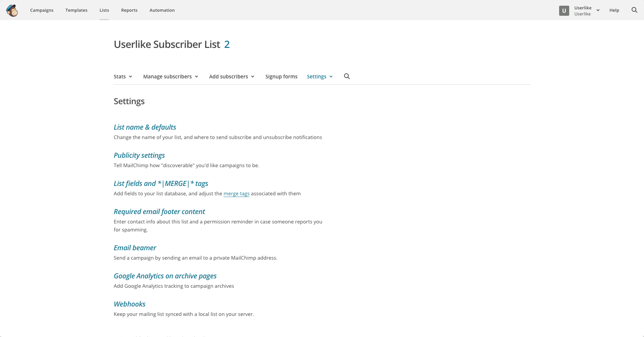The width and height of the screenshot is (644, 337).
Task: Open the List name & defaults link
Action: (x=145, y=127)
